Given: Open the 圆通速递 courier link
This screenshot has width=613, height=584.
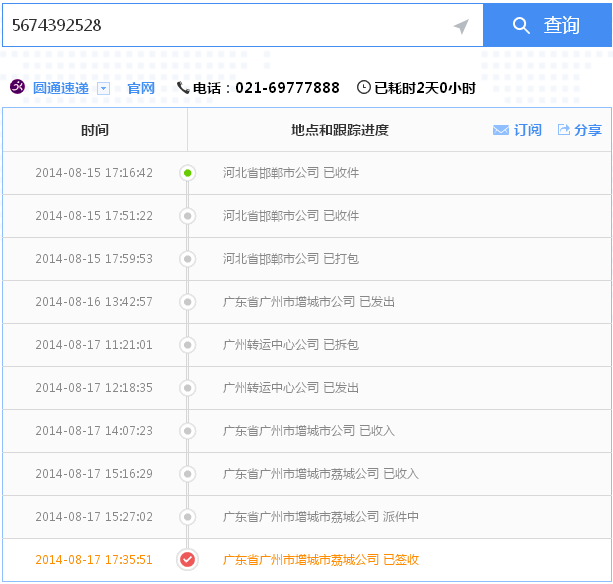Looking at the screenshot, I should click(x=61, y=88).
